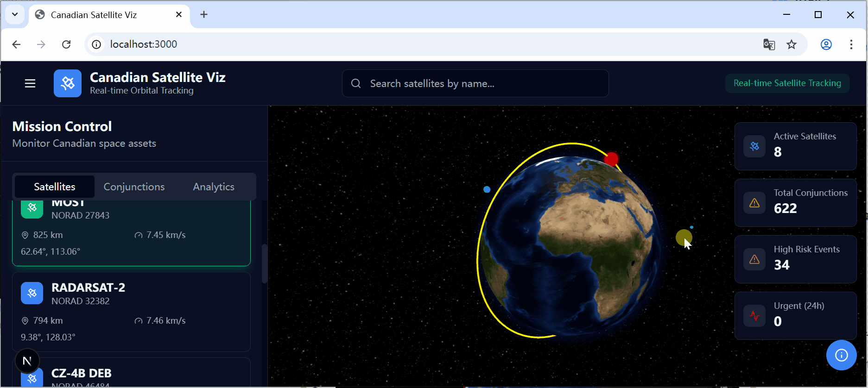Screen dimensions: 868x388
Task: Click coordinates 62.64°, 113.06°
Action: (51, 251)
